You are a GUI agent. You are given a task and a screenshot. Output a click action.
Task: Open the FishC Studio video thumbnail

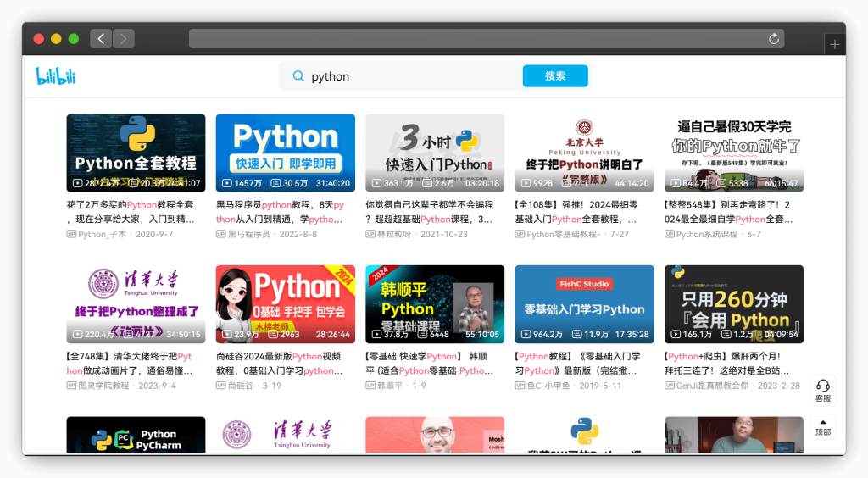click(584, 303)
